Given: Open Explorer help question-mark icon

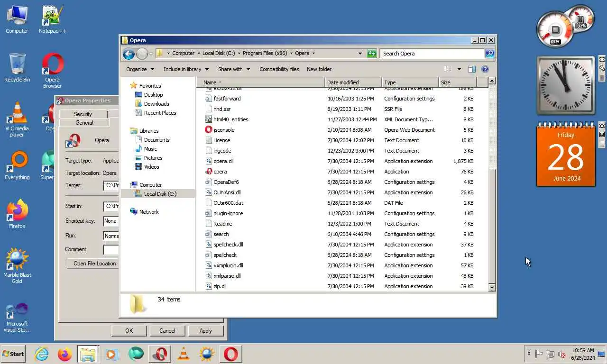Looking at the screenshot, I should click(485, 69).
